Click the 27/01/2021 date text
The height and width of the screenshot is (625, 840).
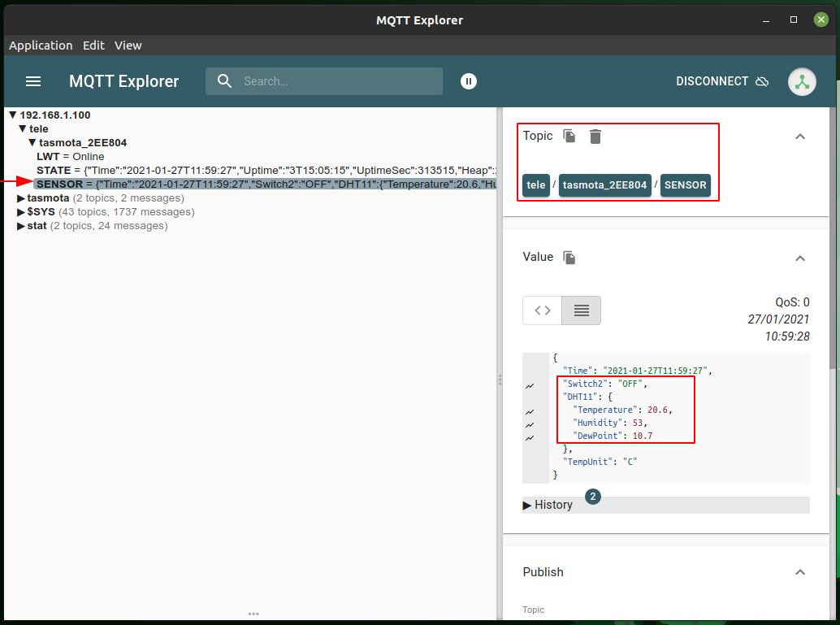[x=778, y=319]
